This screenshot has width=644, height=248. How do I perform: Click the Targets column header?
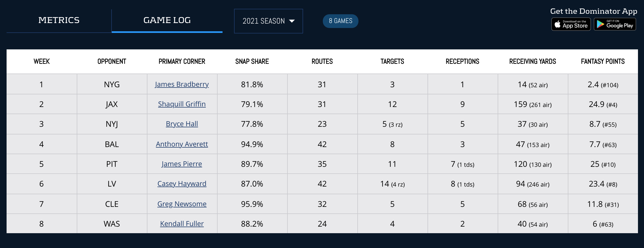[392, 61]
